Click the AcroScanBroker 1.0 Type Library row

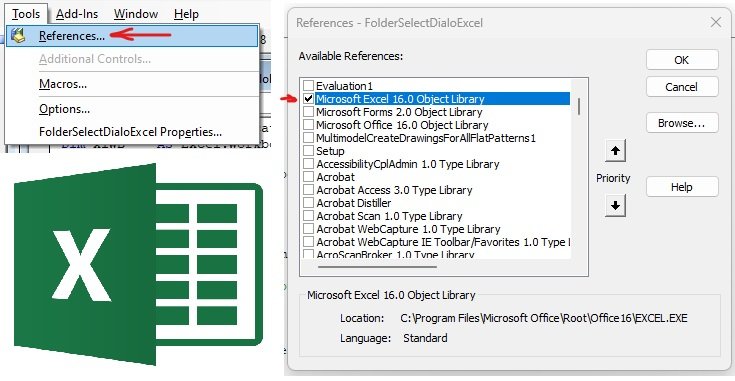tap(395, 254)
